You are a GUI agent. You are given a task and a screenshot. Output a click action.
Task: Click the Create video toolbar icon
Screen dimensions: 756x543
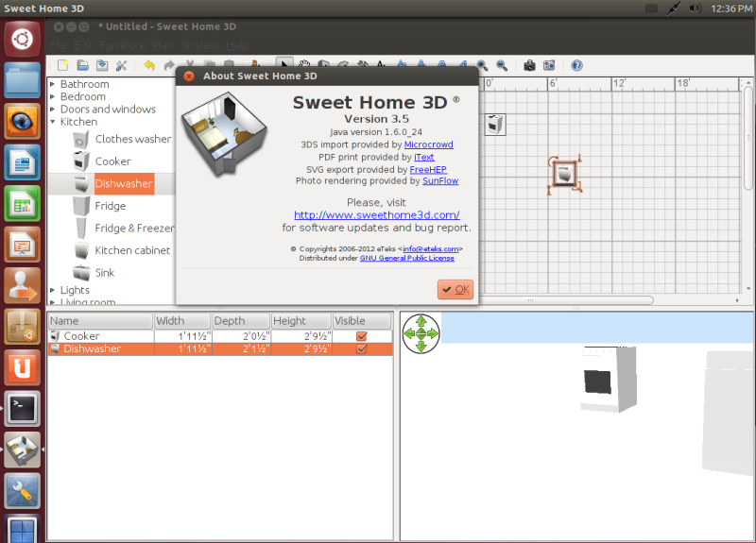click(x=549, y=65)
